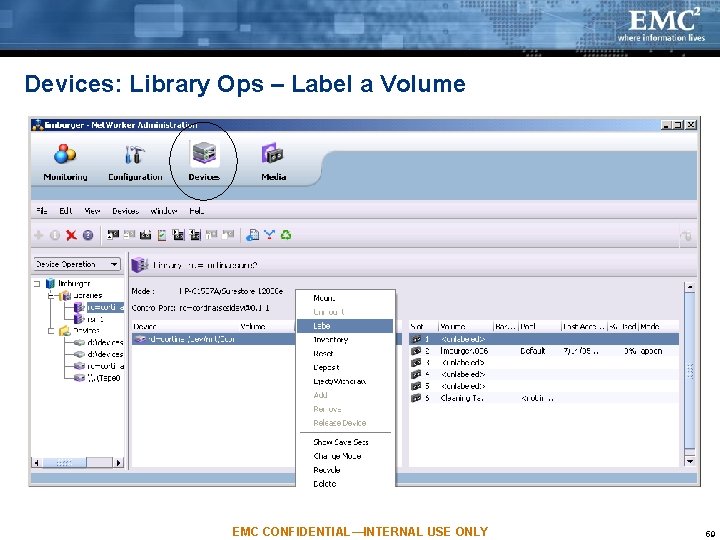Click the greyed-out plus add icon
Screen dimensions: 720x540
(x=39, y=235)
